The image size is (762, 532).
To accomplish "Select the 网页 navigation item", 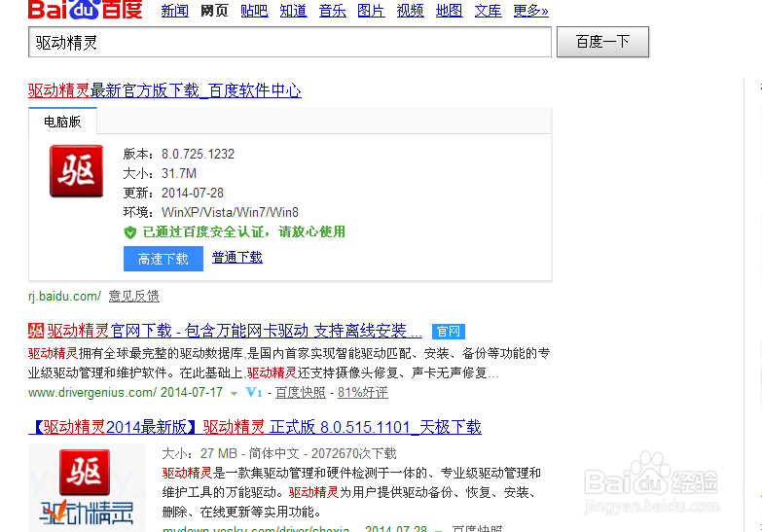I will click(214, 10).
